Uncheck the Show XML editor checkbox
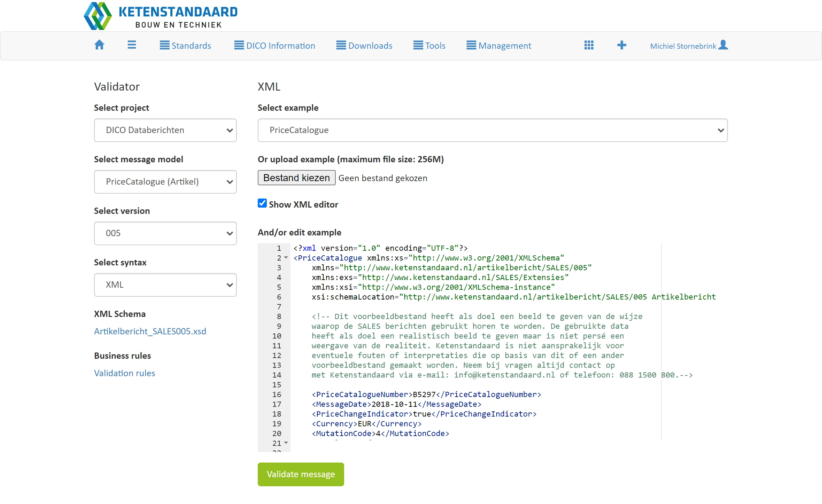Image resolution: width=822 pixels, height=504 pixels. pyautogui.click(x=262, y=203)
